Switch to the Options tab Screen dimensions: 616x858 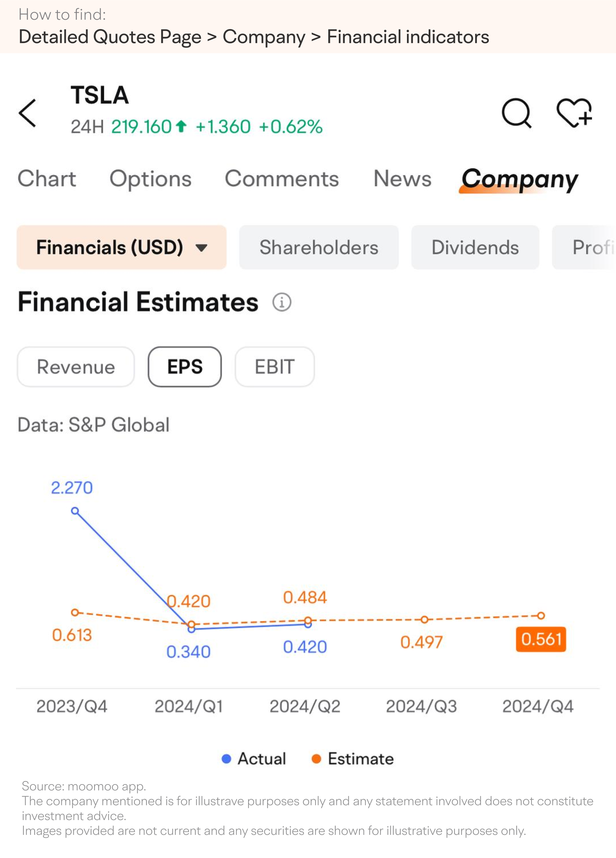tap(151, 179)
